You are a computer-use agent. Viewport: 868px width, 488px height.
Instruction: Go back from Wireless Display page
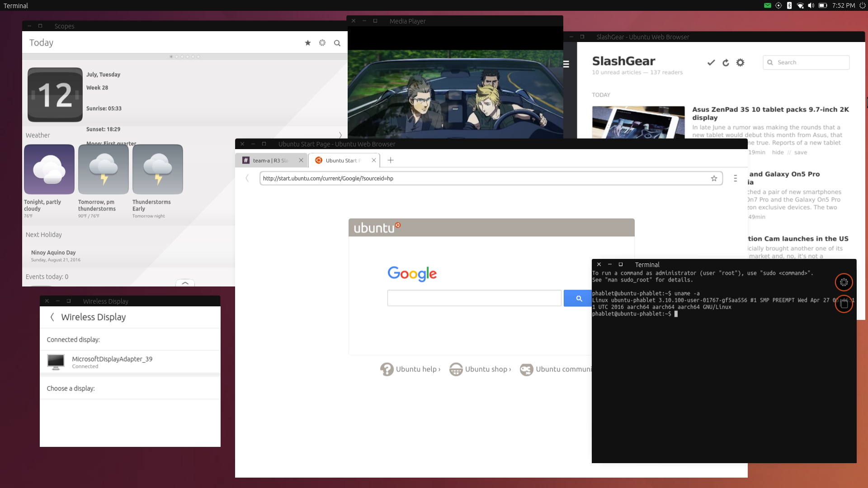pos(52,317)
